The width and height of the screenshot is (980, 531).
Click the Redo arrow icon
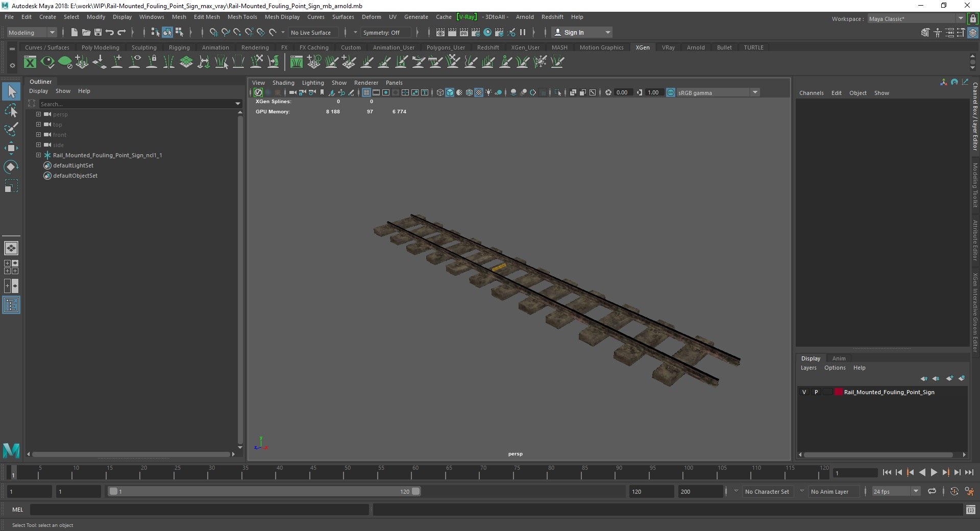[x=121, y=32]
